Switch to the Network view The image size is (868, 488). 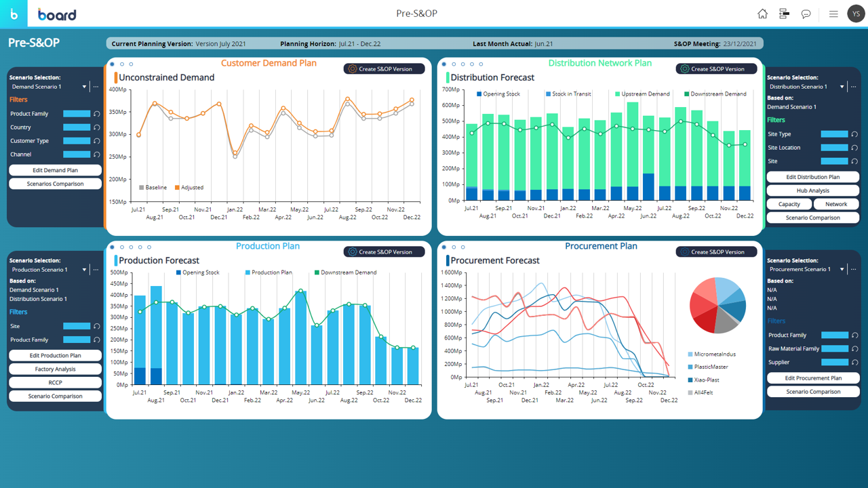point(835,204)
